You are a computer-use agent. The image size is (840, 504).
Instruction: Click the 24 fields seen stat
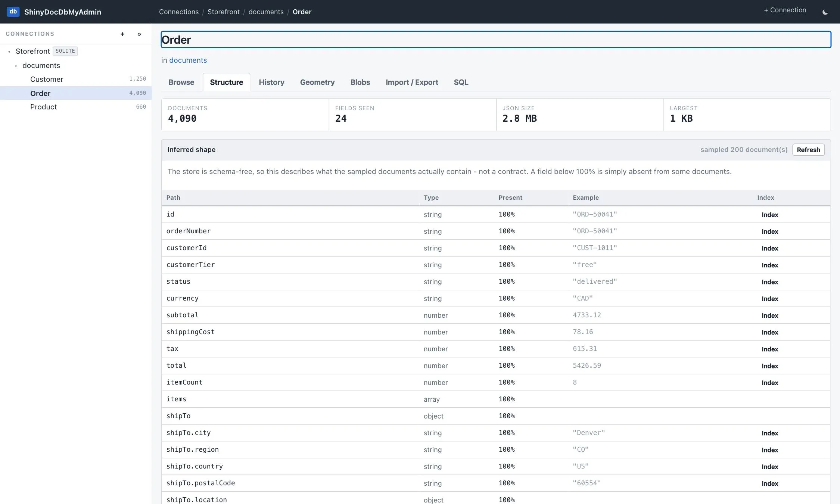pyautogui.click(x=341, y=118)
